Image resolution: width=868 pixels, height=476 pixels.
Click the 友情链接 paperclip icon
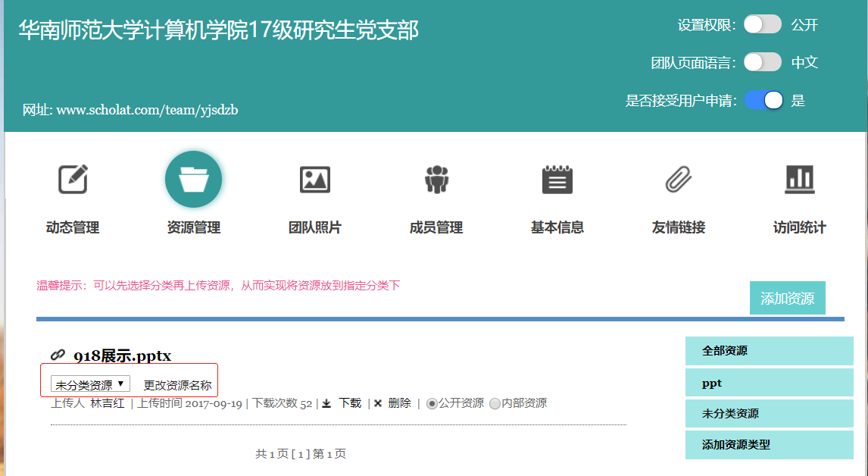[x=679, y=180]
